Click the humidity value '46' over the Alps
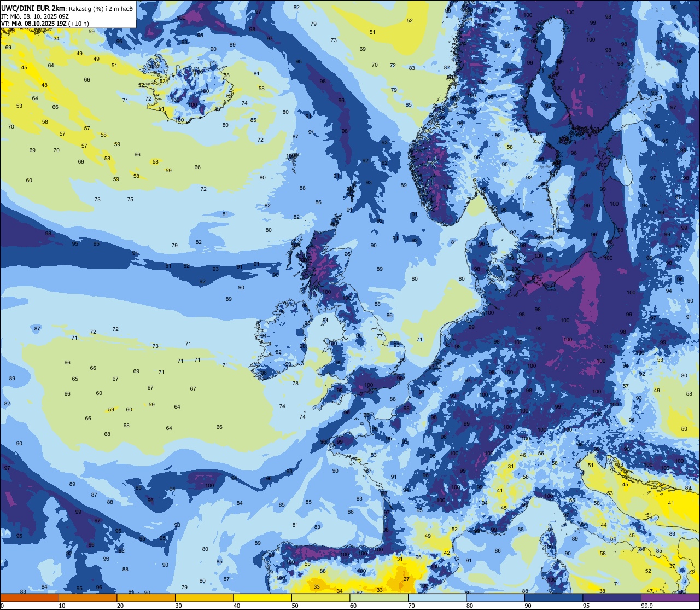This screenshot has width=700, height=610. pyautogui.click(x=523, y=455)
